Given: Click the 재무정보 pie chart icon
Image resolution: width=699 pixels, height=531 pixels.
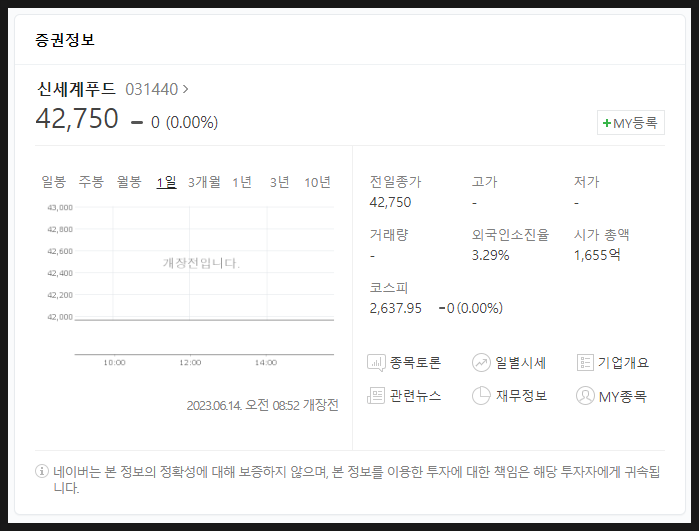Looking at the screenshot, I should (481, 396).
